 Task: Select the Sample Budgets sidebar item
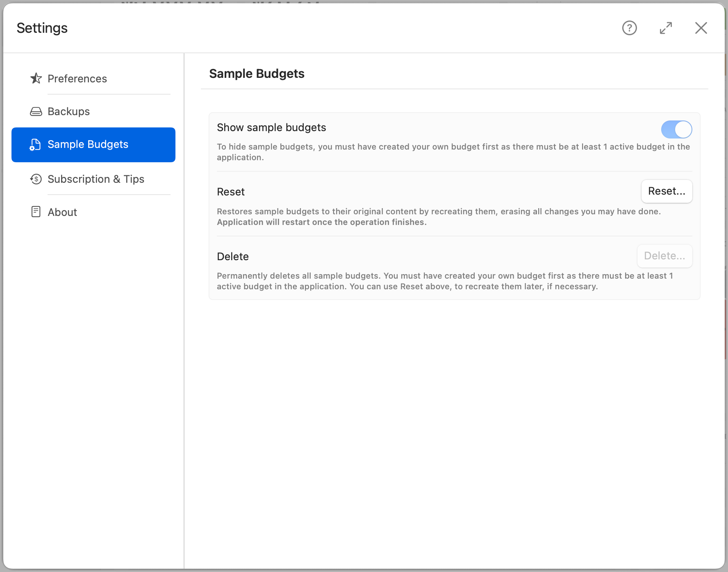click(93, 145)
